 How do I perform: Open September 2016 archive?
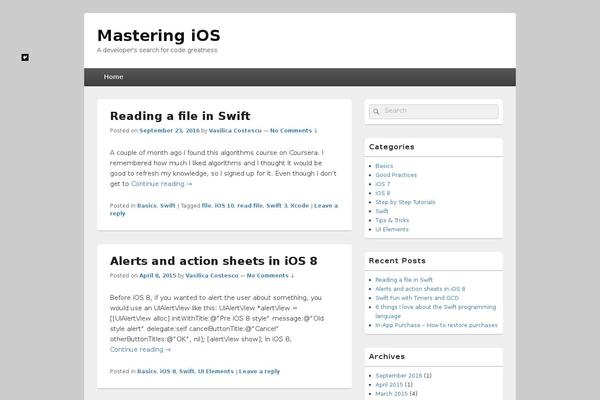(398, 376)
